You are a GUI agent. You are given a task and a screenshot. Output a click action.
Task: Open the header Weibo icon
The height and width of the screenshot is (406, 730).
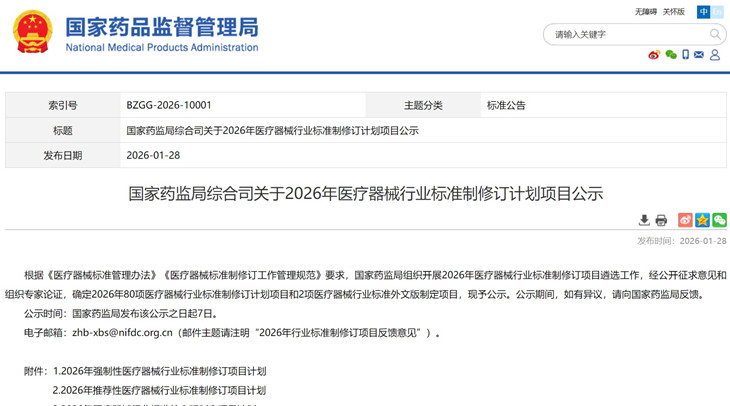point(654,55)
